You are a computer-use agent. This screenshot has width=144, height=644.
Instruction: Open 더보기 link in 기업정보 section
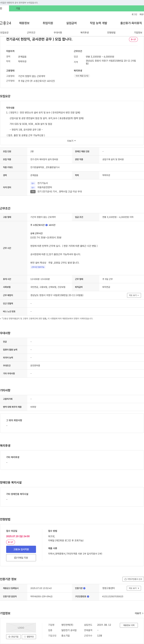pos(139,613)
